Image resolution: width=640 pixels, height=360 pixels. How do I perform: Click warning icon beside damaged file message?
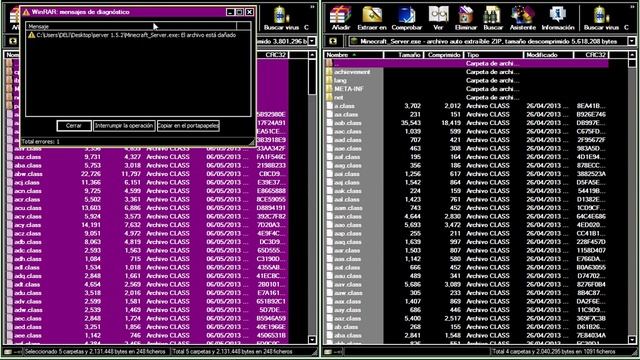(31, 35)
